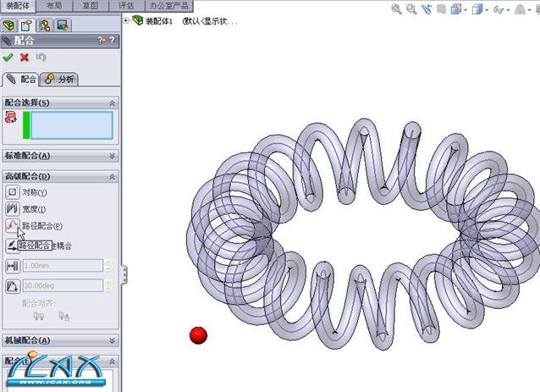Switch to the 分析 (Analysis) tab
Screen dimensions: 540x392
tap(60, 80)
